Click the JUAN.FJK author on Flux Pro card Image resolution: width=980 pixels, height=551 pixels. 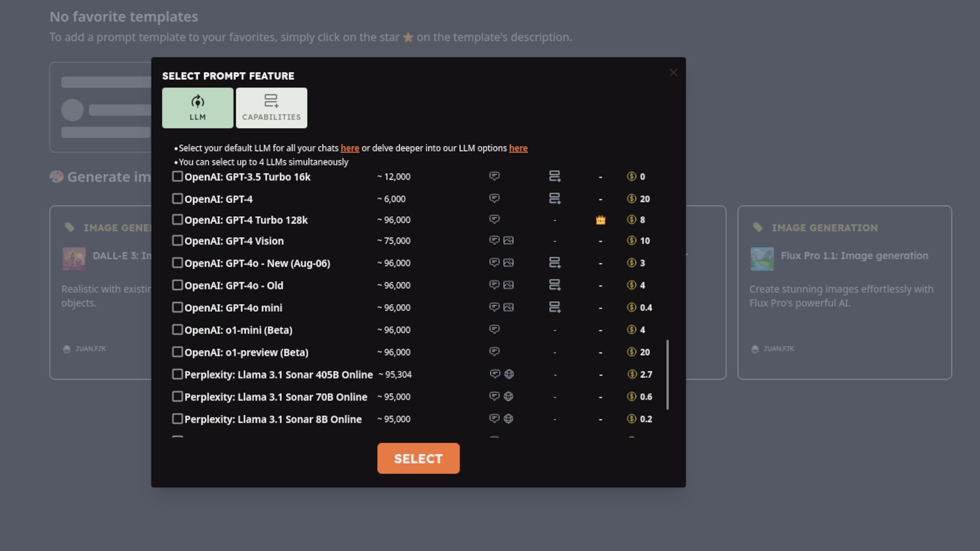coord(773,349)
